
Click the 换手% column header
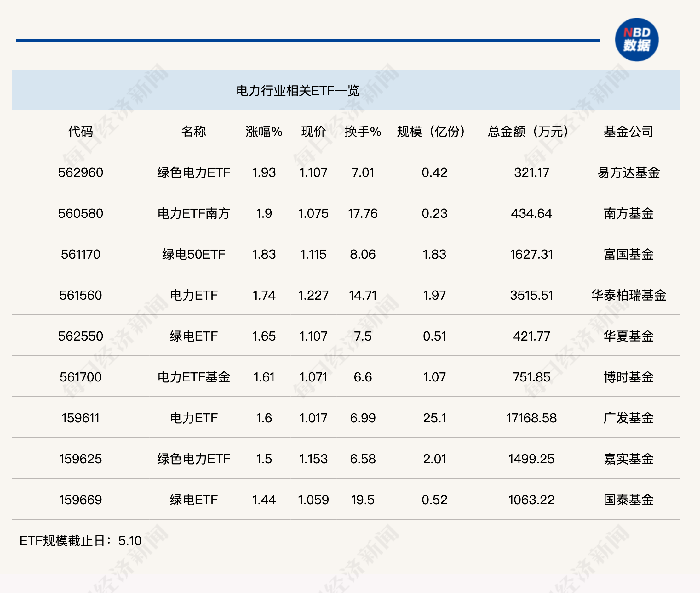point(363,132)
